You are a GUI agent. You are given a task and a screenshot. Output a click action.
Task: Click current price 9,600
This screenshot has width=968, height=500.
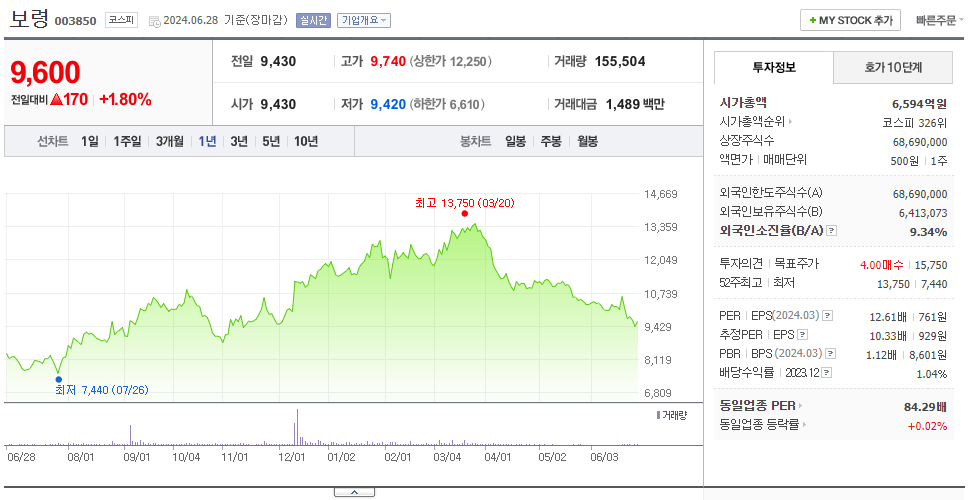(45, 73)
